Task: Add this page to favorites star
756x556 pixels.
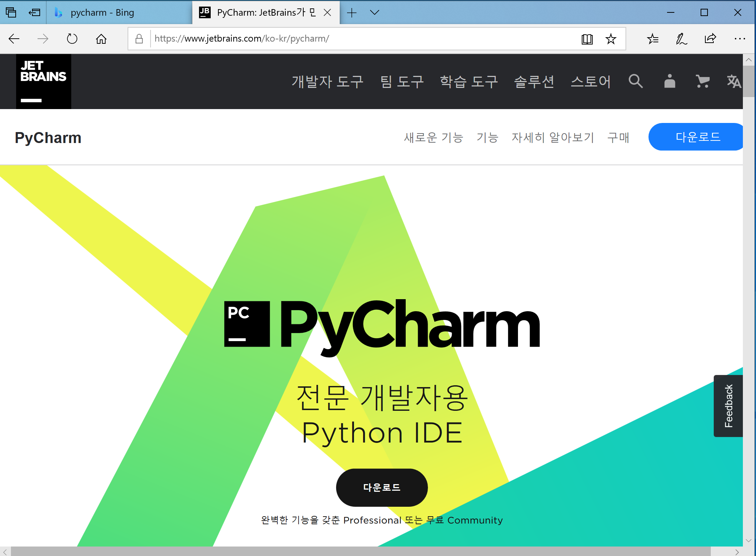Action: (x=611, y=39)
